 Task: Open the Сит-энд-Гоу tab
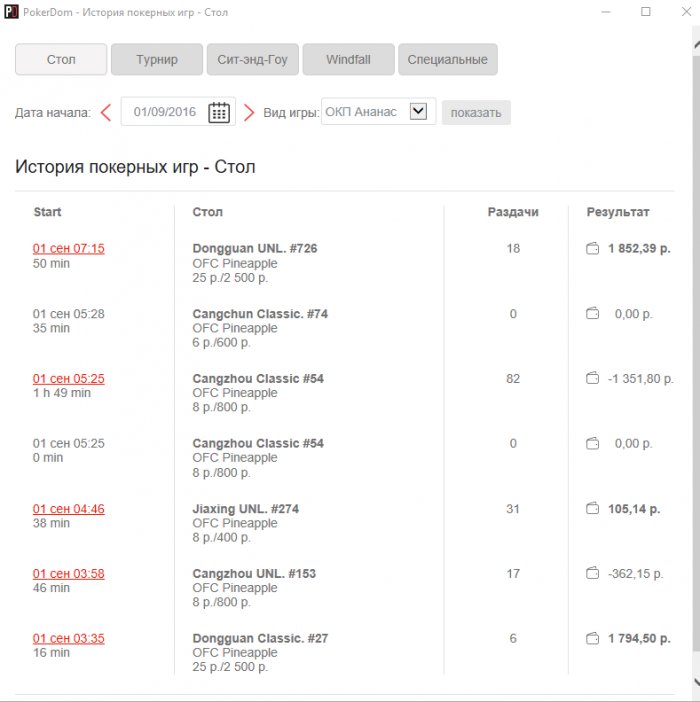[x=252, y=60]
